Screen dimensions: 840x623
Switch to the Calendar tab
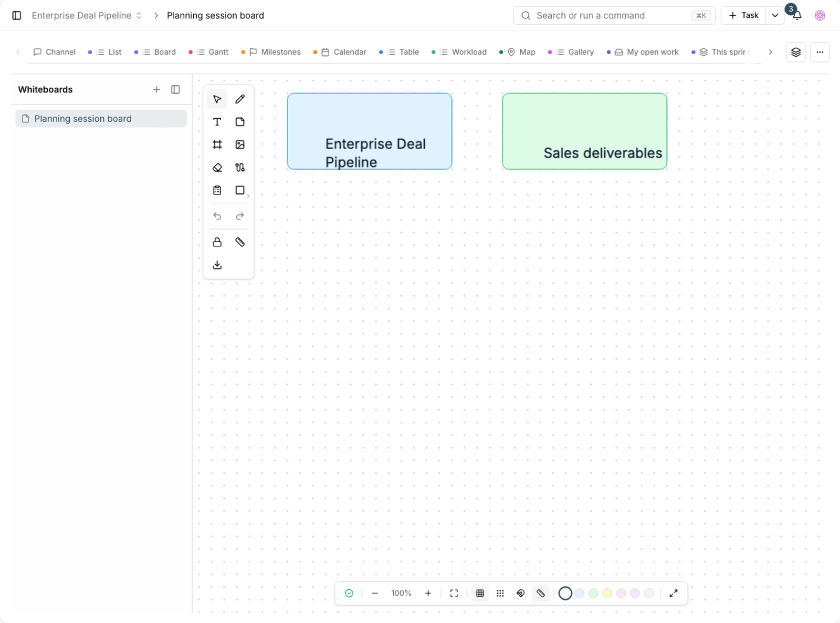(x=340, y=52)
